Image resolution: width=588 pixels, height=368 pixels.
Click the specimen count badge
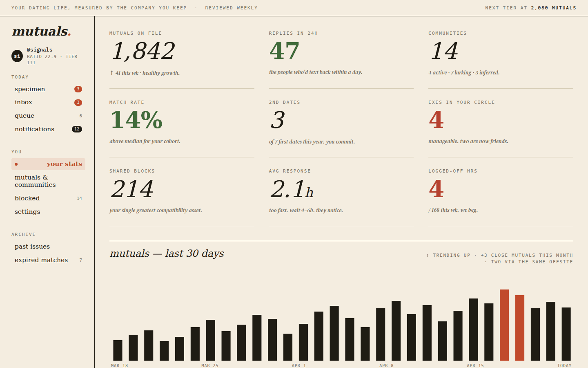point(78,89)
